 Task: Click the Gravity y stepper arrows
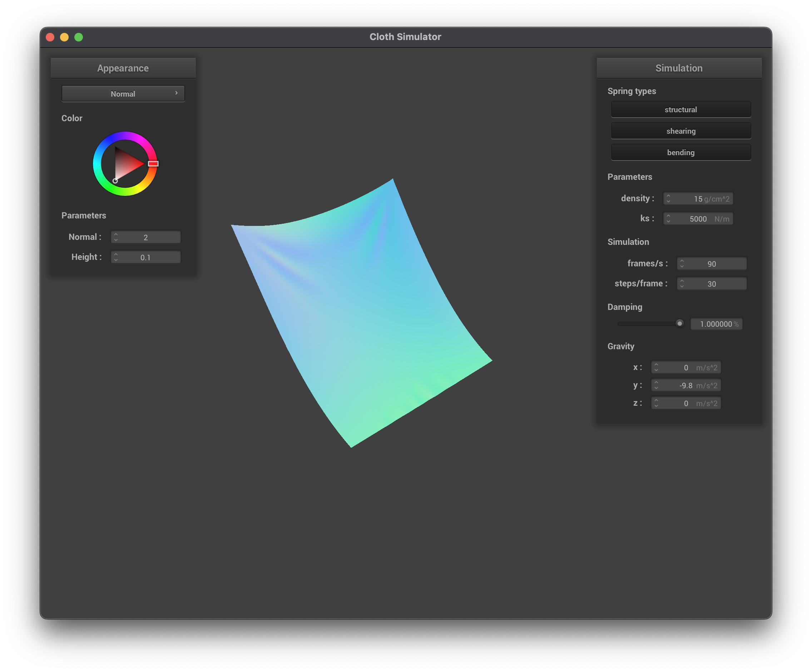pos(656,385)
